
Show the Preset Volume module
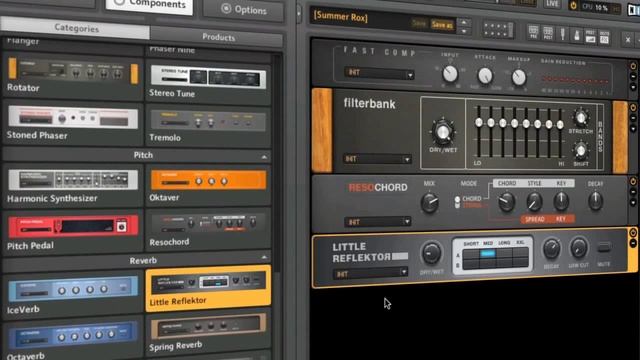tap(590, 36)
